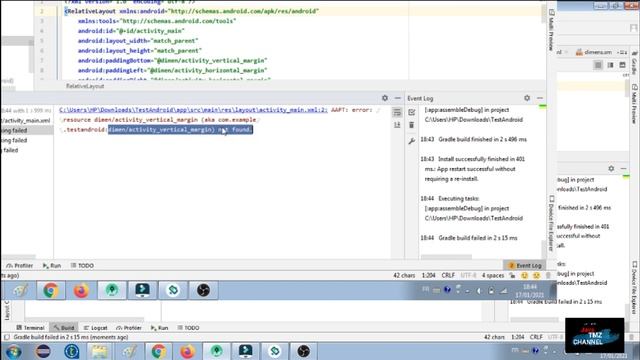Viewport: 640px width, 360px height.
Task: Open Multi Preview side tab in the outer window
Action: tap(635, 104)
